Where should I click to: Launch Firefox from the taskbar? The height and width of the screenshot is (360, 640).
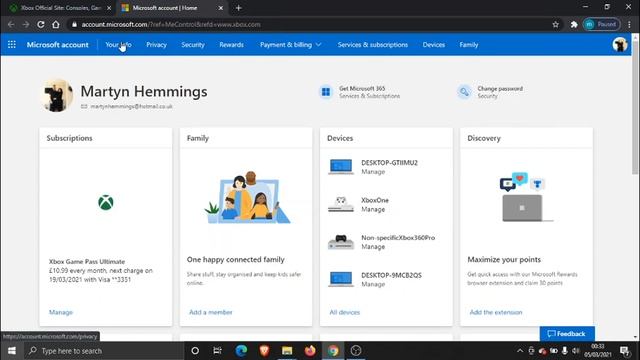tap(310, 351)
